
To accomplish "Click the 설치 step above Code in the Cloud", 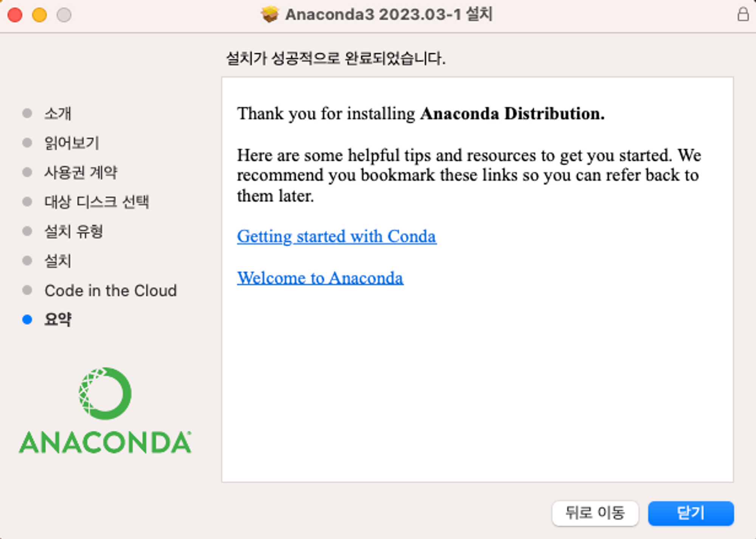I will pos(58,261).
